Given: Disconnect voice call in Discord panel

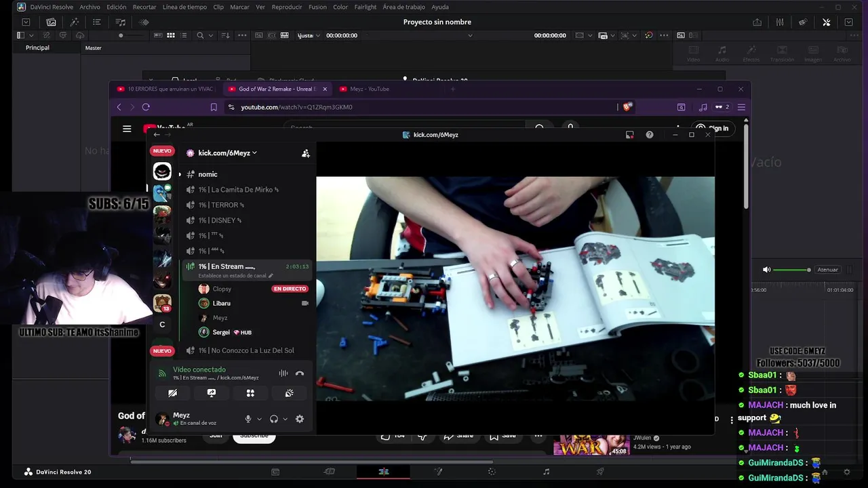Looking at the screenshot, I should click(300, 373).
